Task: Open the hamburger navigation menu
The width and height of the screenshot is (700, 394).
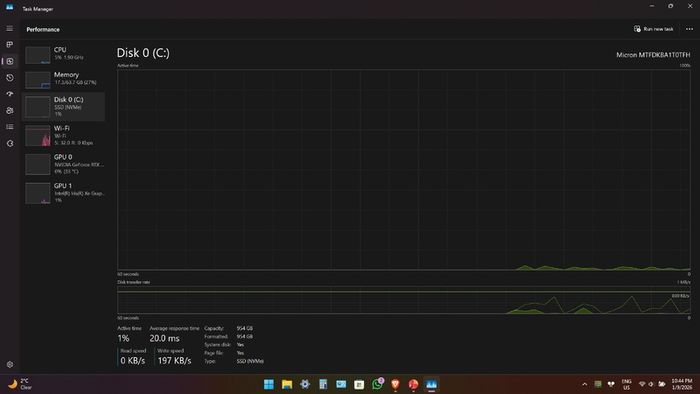Action: click(9, 29)
